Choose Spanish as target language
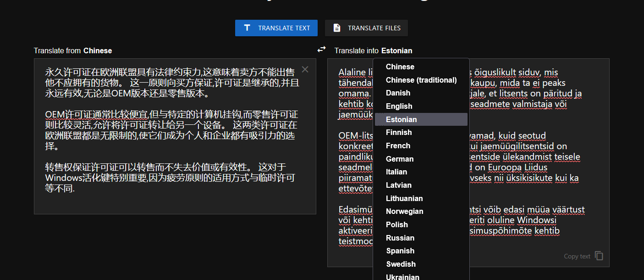 coord(421,251)
